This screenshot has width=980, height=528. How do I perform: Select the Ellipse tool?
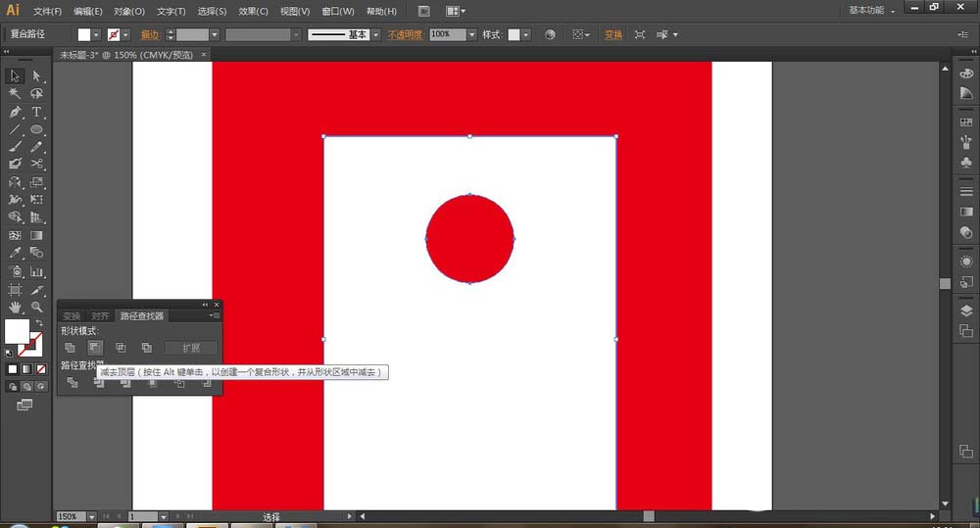[37, 129]
